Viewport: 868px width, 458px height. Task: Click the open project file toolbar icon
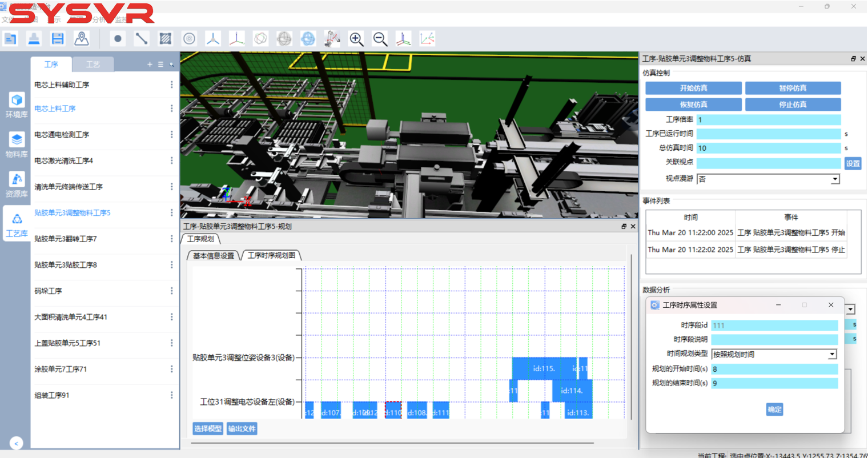coord(10,39)
